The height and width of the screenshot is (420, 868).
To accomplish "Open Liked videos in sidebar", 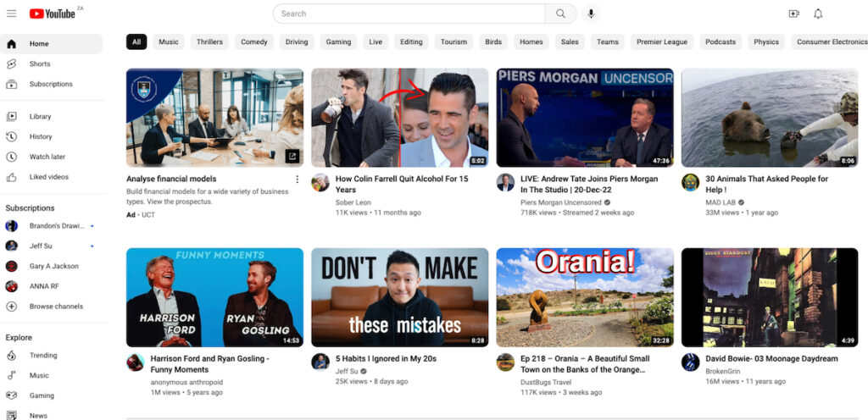I will (52, 177).
